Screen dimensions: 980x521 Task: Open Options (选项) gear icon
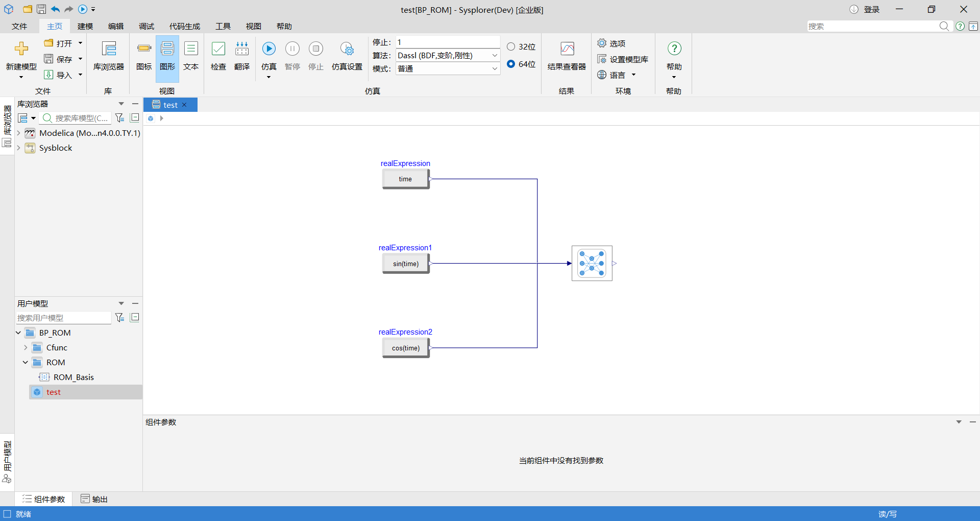[602, 43]
